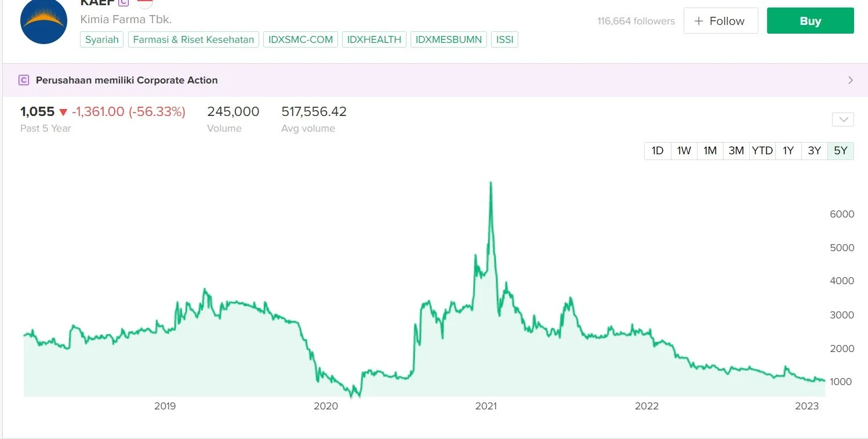Open the Farmasi & Riset Kesehatan sector tag
The height and width of the screenshot is (439, 868).
pos(194,39)
